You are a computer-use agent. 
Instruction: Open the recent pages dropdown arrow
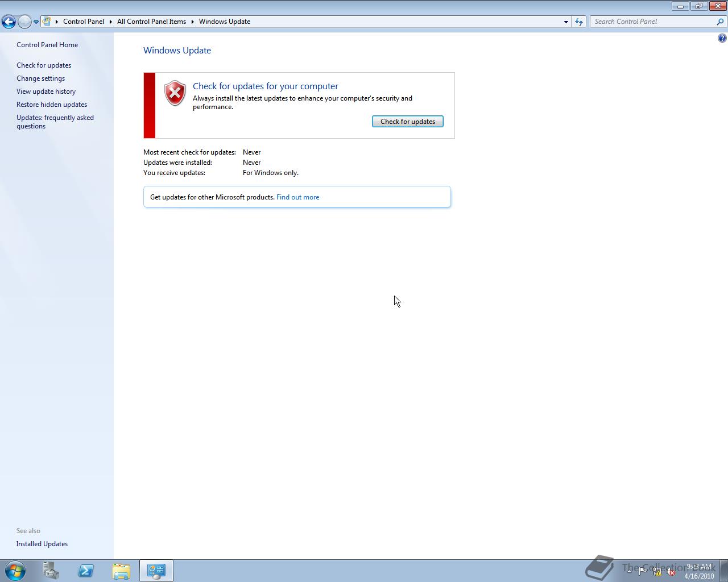click(36, 22)
